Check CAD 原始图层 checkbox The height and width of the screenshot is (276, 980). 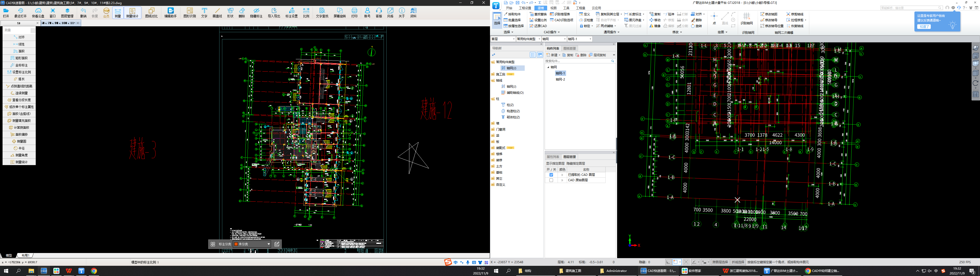pyautogui.click(x=551, y=180)
